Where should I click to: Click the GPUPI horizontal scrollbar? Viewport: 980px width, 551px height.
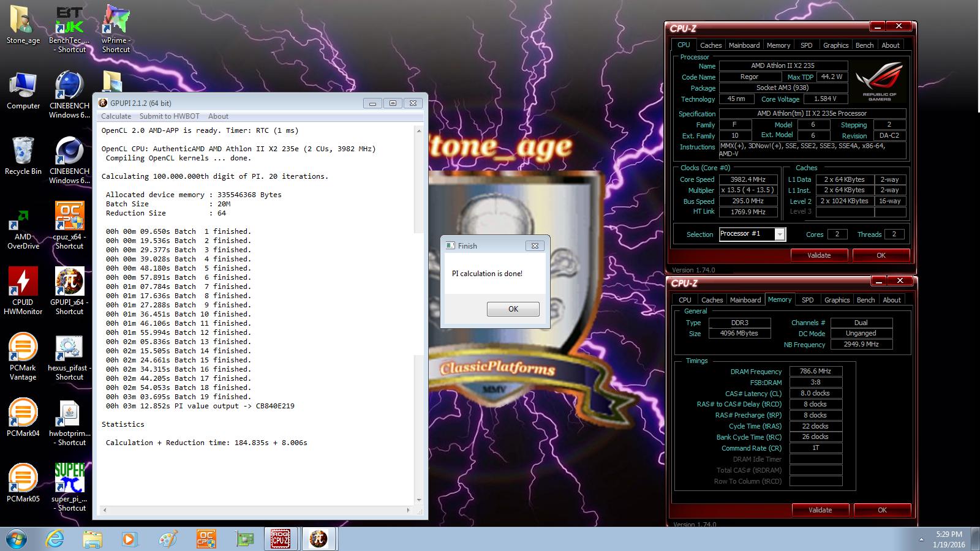point(257,510)
